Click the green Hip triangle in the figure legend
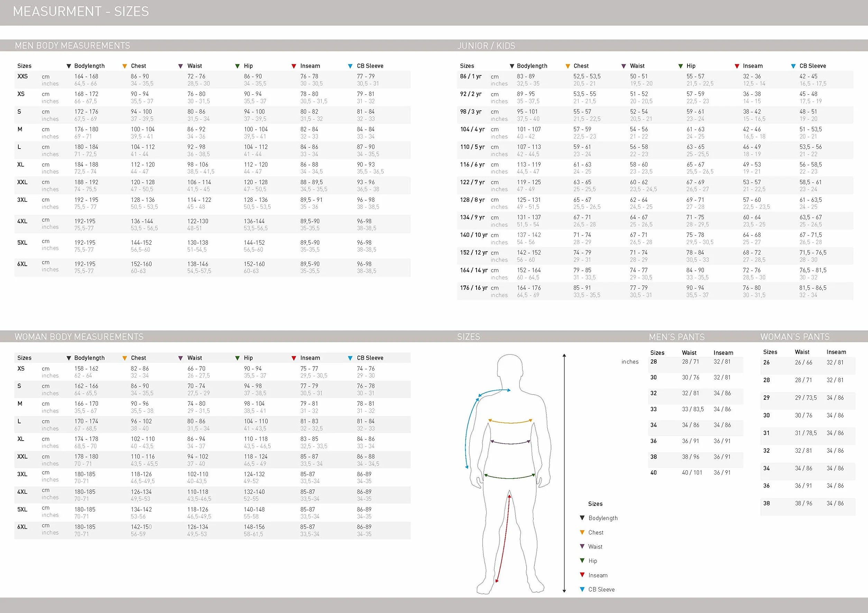The image size is (868, 613). coord(582,561)
